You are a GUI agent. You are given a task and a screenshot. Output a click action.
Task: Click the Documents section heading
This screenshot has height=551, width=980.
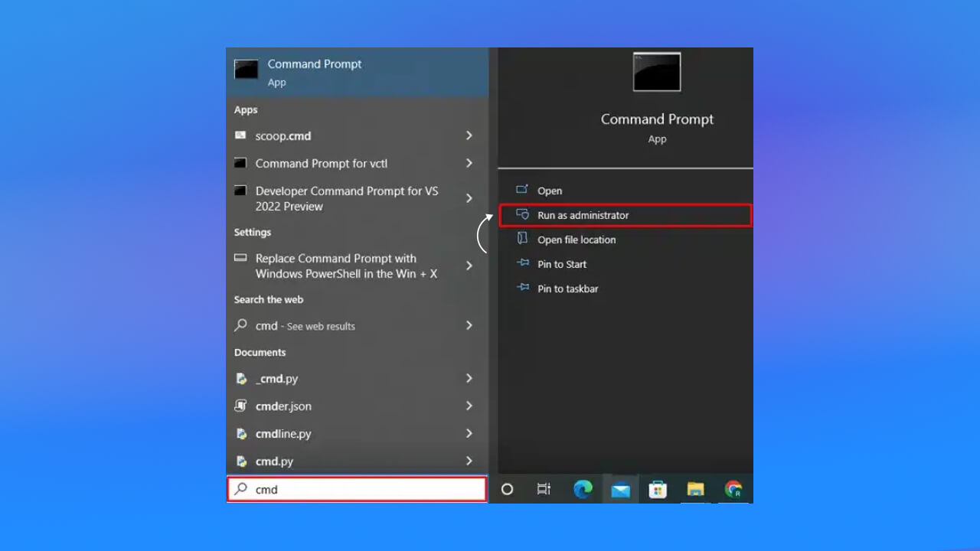tap(260, 352)
